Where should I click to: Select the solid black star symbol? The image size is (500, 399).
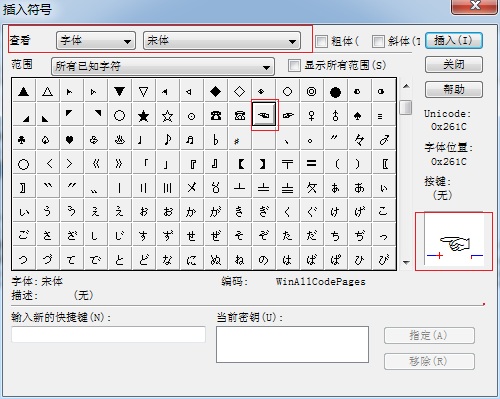click(143, 115)
